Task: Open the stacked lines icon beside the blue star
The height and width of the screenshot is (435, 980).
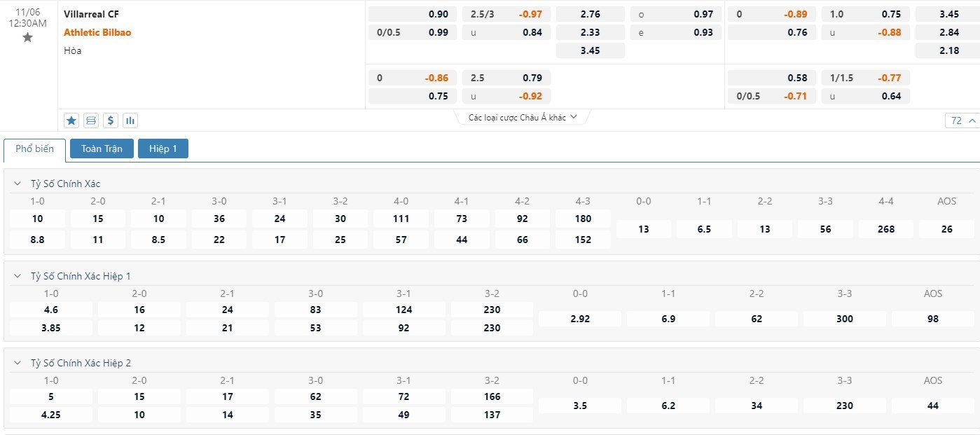Action: click(x=91, y=120)
